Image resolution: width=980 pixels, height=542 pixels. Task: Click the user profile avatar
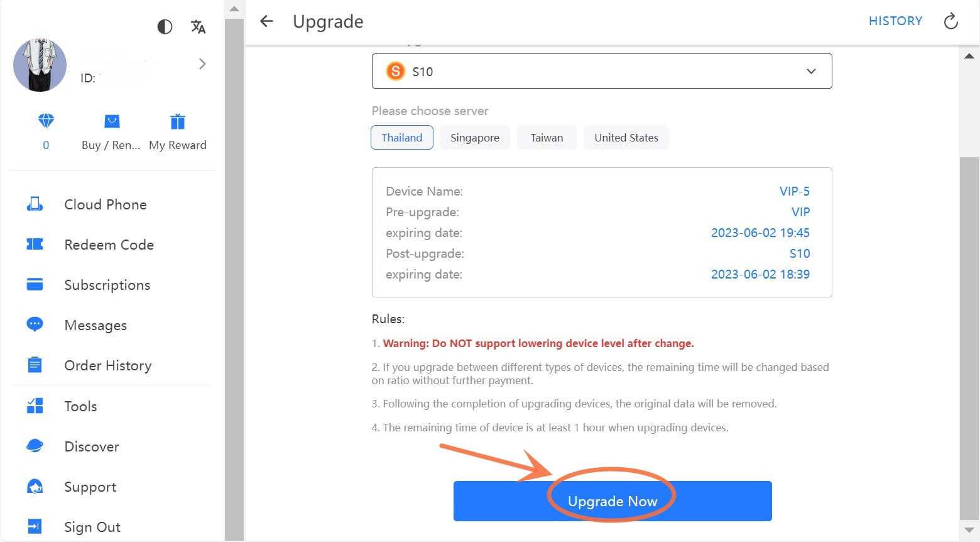coord(40,65)
